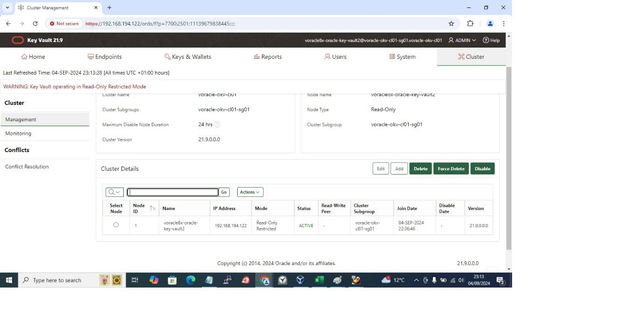This screenshot has width=644, height=328.
Task: Click the Not secure site indicator
Action: 64,23
